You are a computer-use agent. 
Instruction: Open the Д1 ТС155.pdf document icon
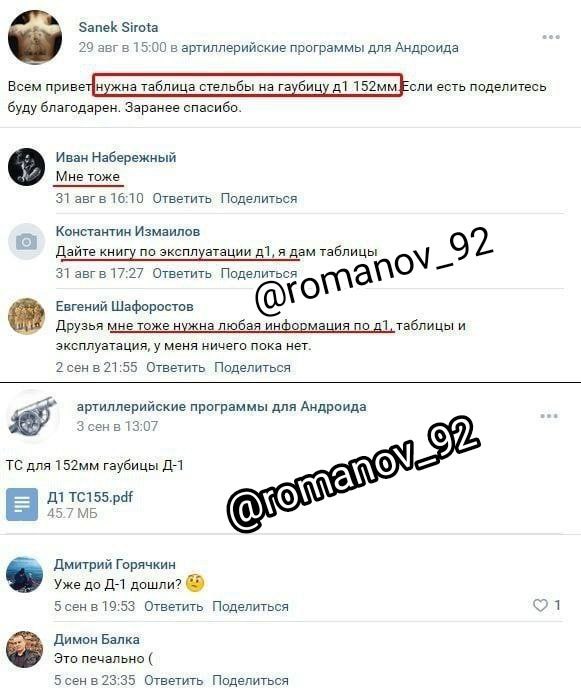pyautogui.click(x=22, y=504)
